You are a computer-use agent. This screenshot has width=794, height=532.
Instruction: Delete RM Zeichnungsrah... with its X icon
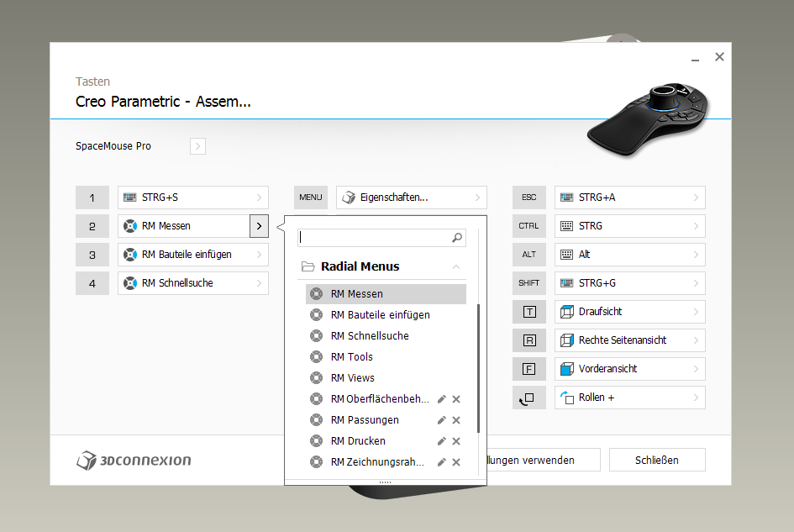[x=456, y=462]
